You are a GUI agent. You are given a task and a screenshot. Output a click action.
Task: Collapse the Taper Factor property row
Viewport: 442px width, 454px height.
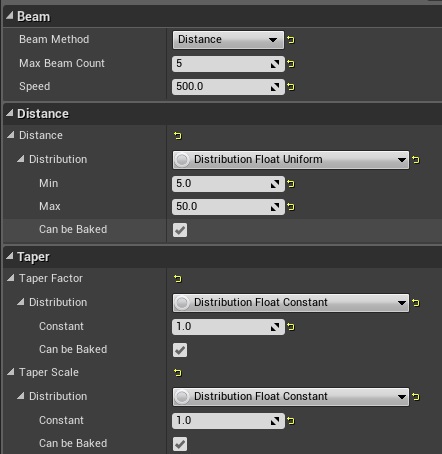click(x=11, y=278)
